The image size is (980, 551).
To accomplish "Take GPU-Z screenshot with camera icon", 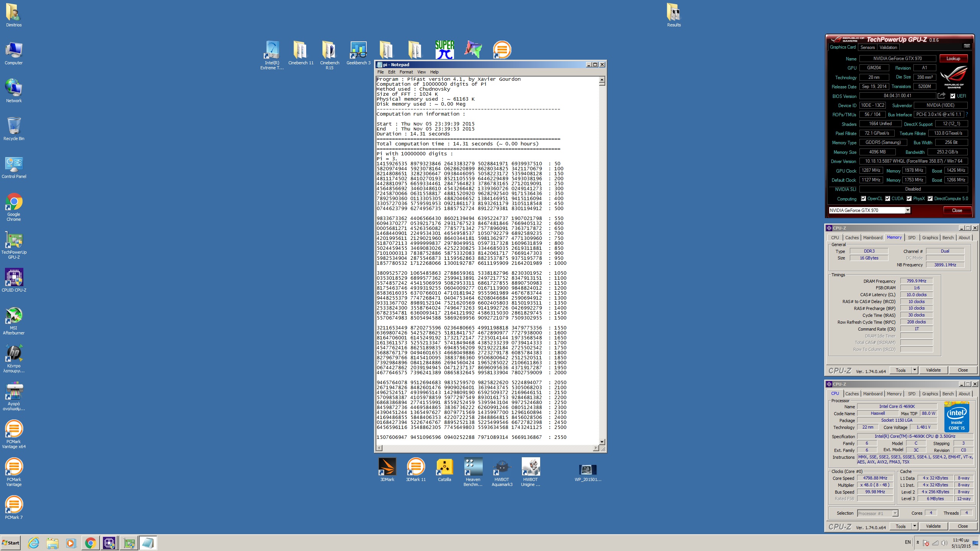I will 967,46.
